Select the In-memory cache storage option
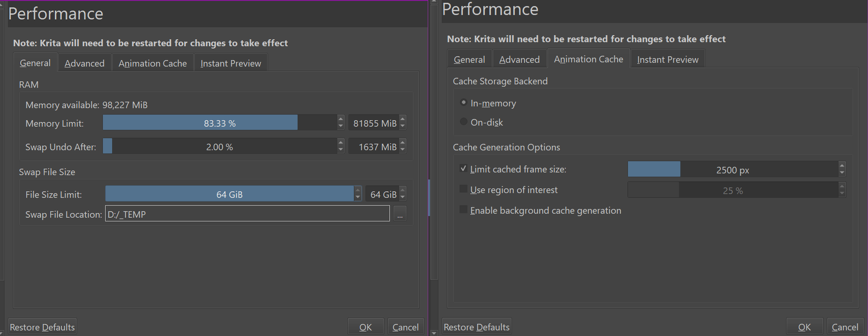Image resolution: width=868 pixels, height=336 pixels. (x=464, y=103)
